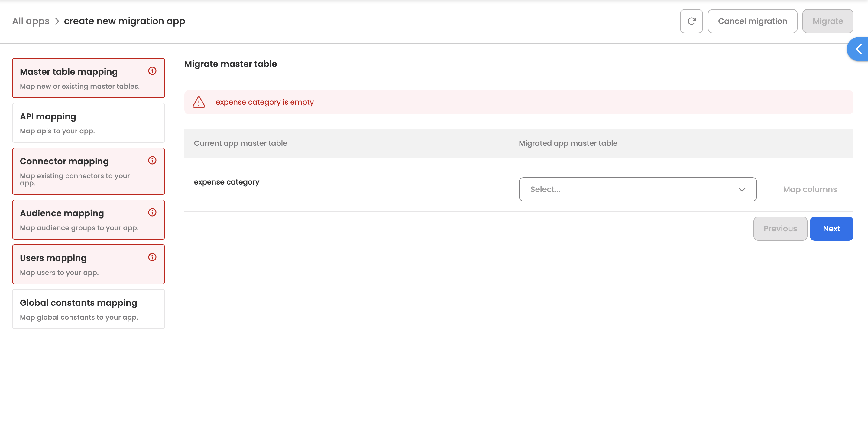
Task: Open the Global constants mapping step
Action: click(88, 309)
